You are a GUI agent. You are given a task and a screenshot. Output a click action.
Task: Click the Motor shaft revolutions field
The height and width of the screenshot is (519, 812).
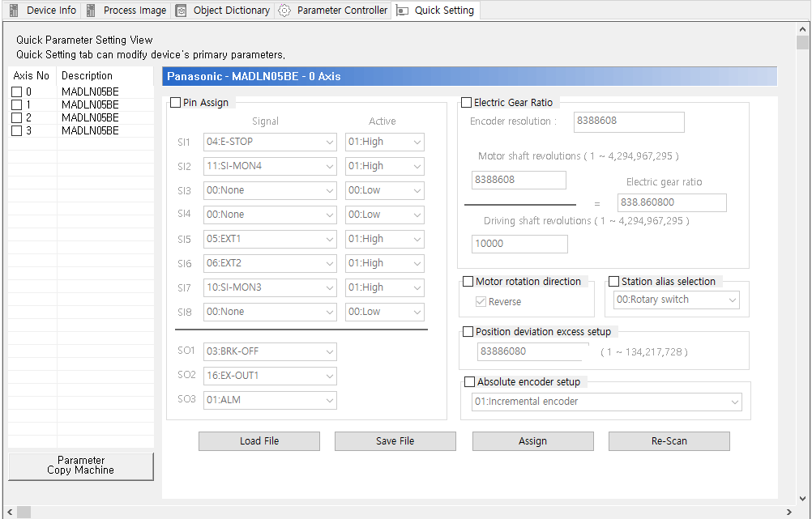[519, 180]
